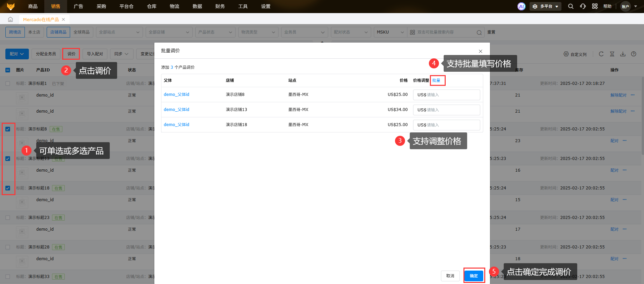Click the batch search grid icon beside MSKU

412,32
